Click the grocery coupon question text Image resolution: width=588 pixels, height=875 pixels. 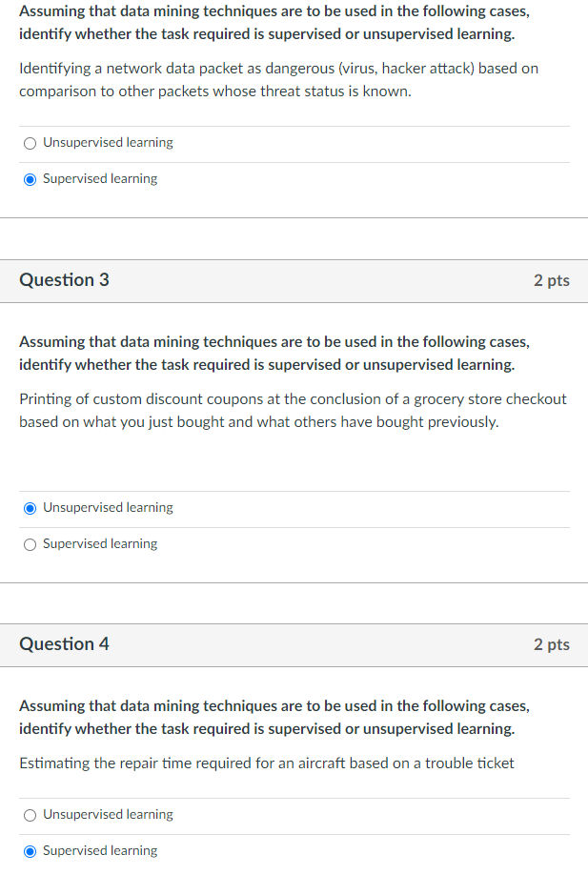pyautogui.click(x=292, y=410)
